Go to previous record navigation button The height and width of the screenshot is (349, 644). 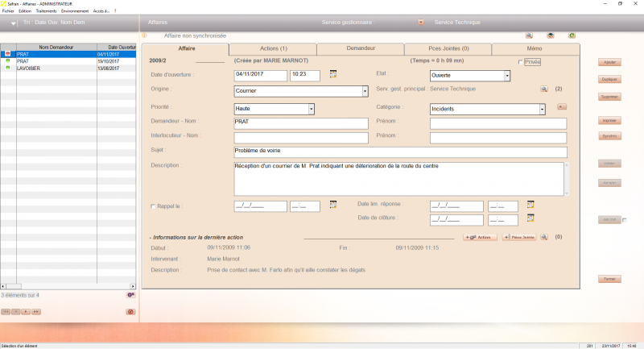point(15,312)
